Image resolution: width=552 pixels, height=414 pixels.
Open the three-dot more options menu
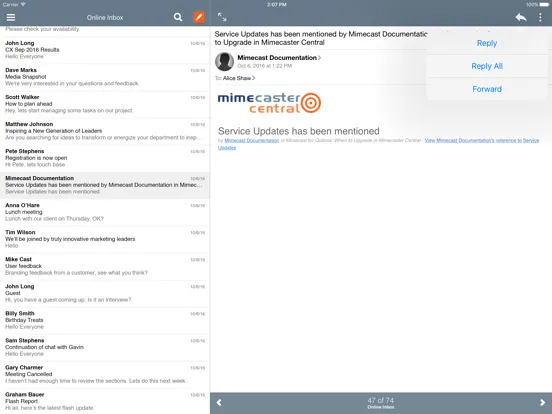(x=540, y=17)
